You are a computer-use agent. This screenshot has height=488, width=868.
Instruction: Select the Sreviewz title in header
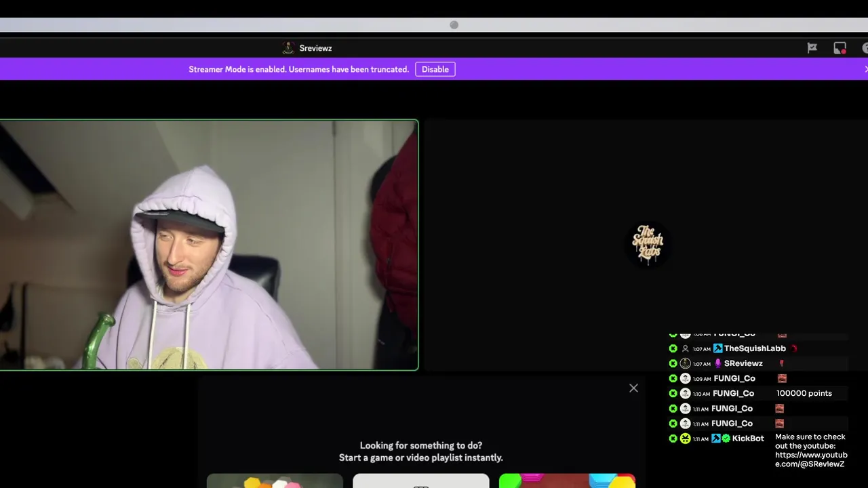coord(315,48)
